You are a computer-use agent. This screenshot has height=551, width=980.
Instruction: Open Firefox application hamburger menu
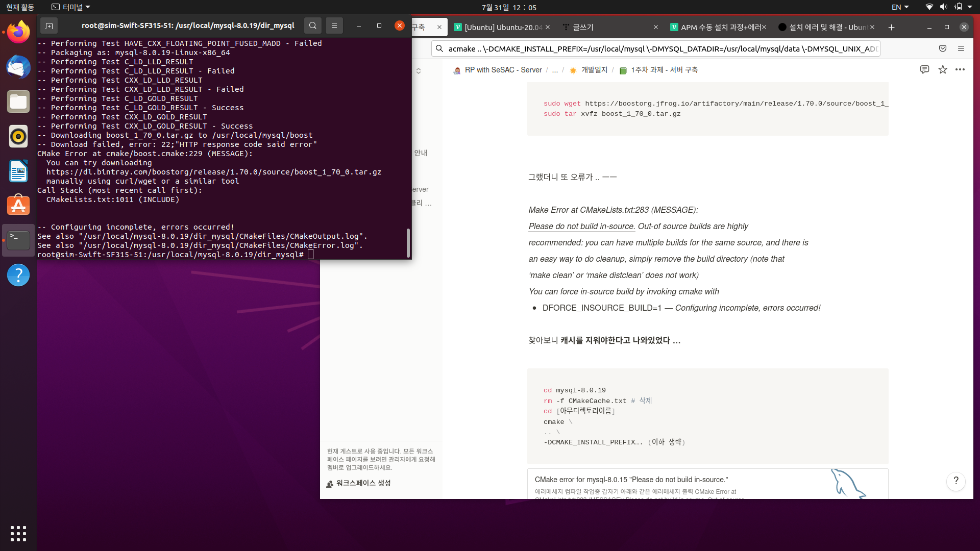click(961, 48)
